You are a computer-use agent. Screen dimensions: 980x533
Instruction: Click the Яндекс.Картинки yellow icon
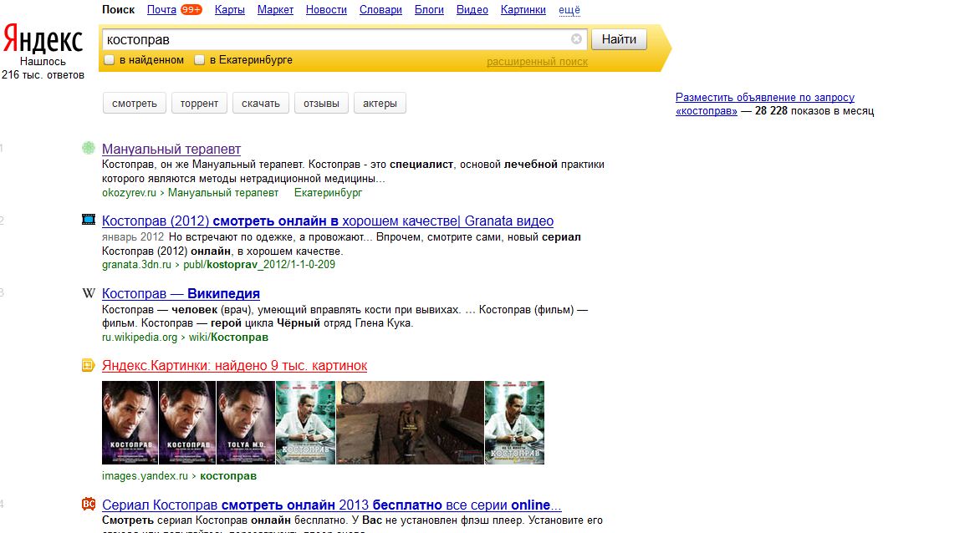point(89,365)
